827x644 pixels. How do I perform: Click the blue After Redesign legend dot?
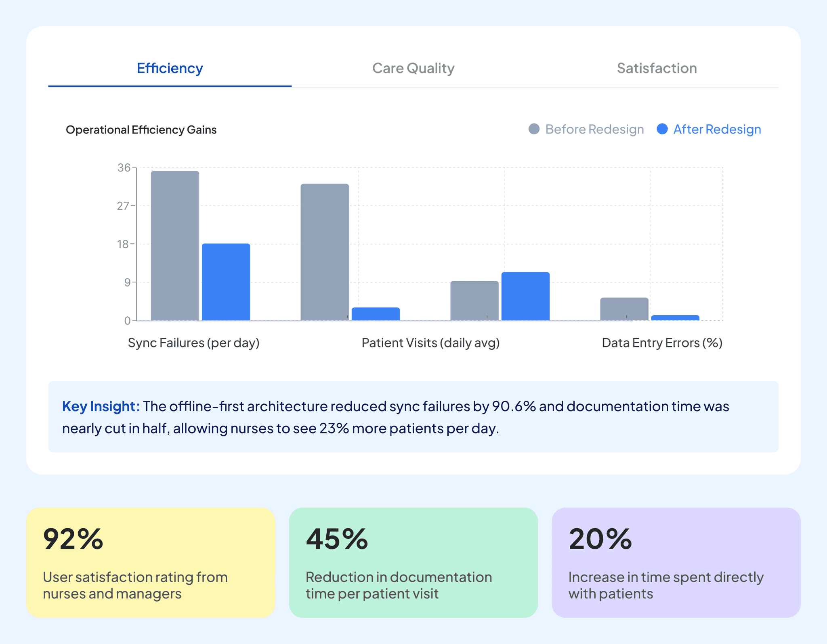[662, 129]
